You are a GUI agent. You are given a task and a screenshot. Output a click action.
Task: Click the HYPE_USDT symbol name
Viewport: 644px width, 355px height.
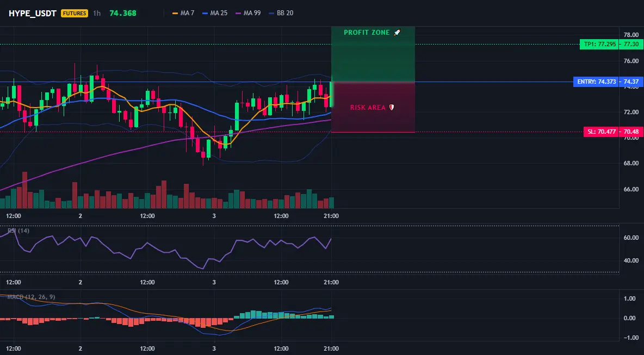click(33, 13)
